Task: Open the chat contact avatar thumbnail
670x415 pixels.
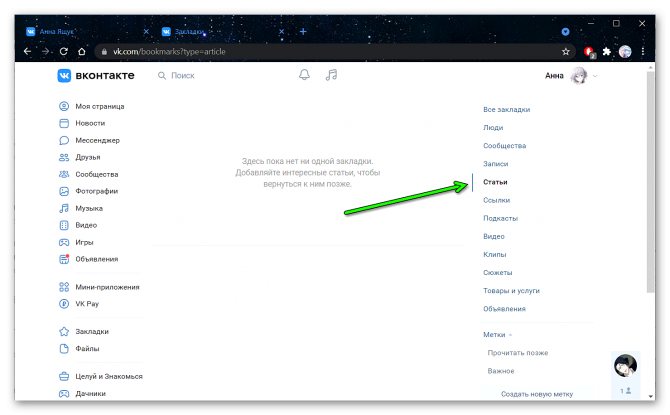Action: point(625,365)
